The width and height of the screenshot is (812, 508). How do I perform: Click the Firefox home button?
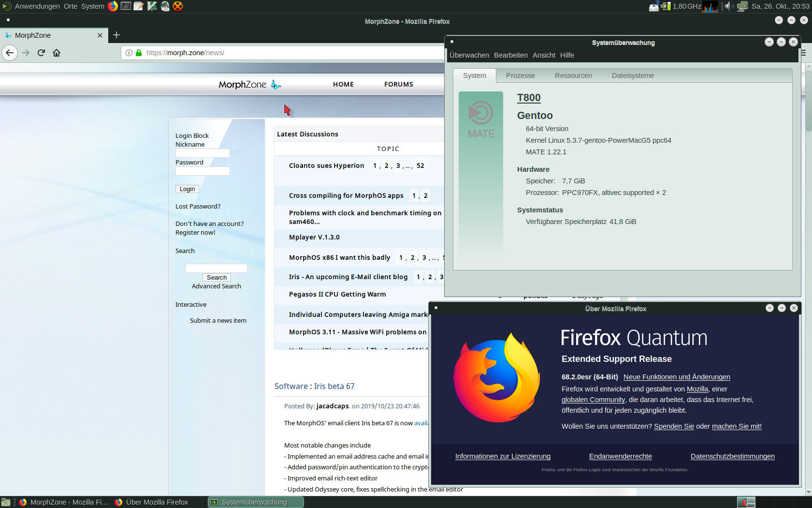pos(57,53)
